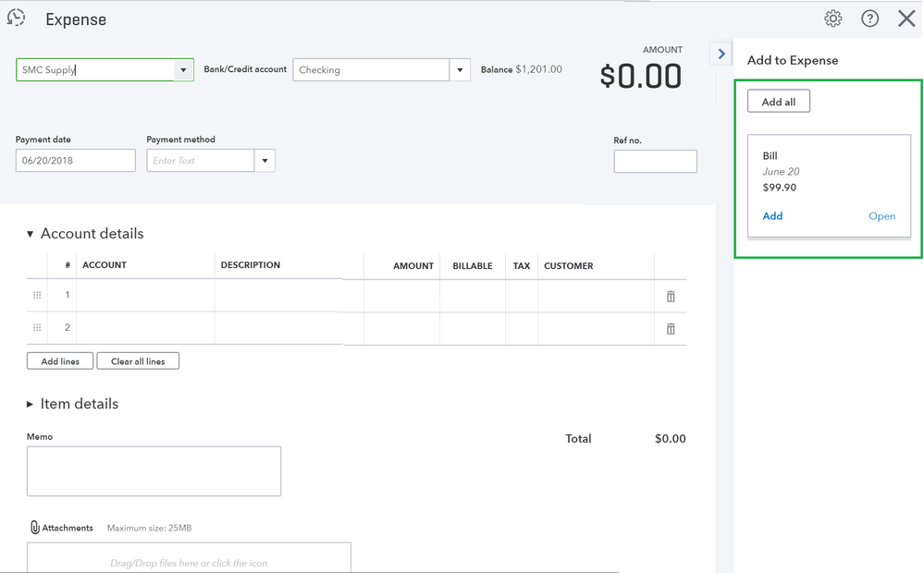The image size is (924, 573).
Task: Click the Description cell in line 2
Action: [290, 328]
